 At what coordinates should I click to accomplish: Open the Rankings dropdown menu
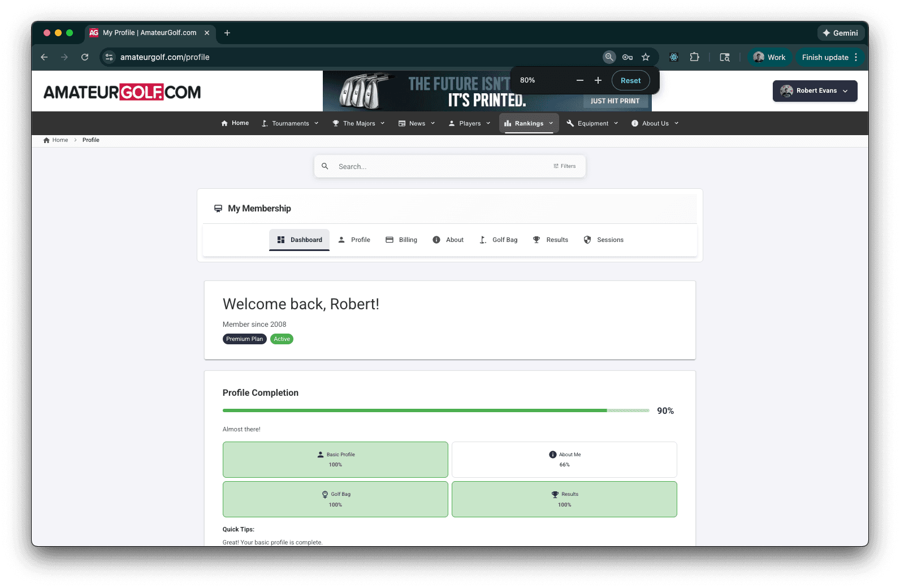(529, 123)
